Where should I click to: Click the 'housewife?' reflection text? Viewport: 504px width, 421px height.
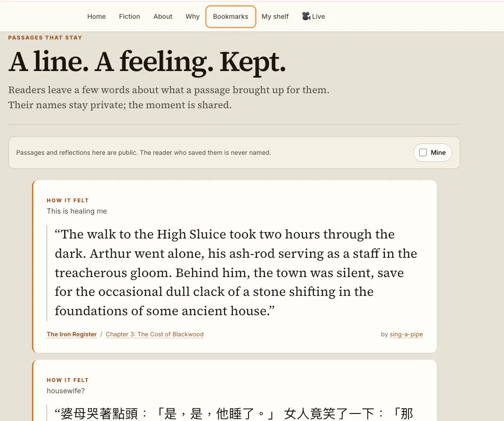click(65, 391)
